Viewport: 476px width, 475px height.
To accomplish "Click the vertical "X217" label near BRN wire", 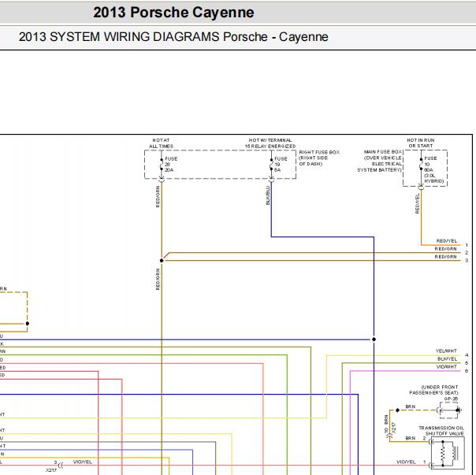I will click(x=393, y=428).
